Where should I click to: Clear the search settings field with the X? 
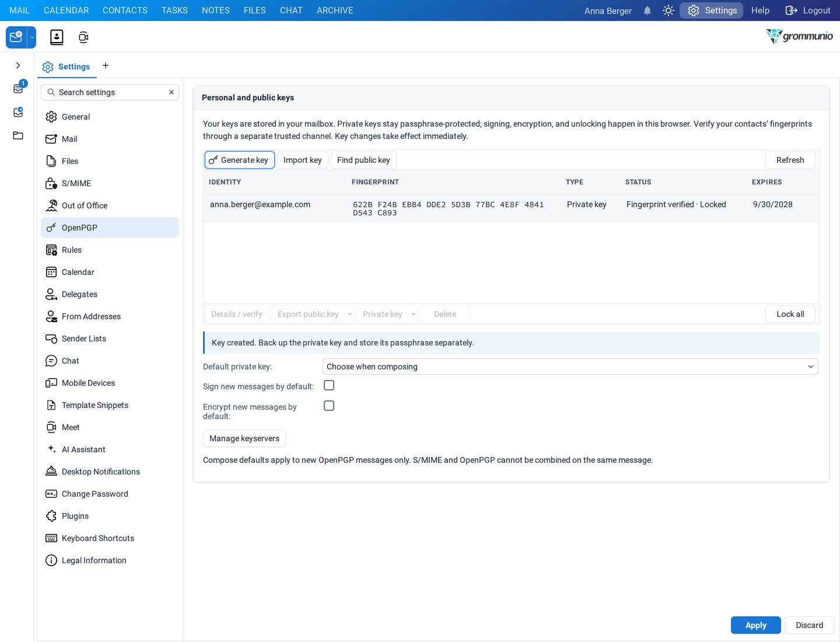point(171,92)
